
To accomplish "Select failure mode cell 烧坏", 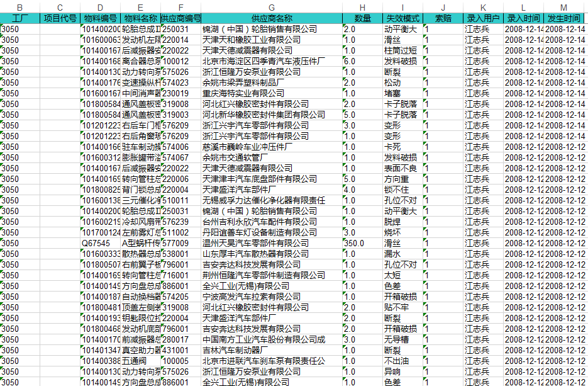I will click(402, 232).
